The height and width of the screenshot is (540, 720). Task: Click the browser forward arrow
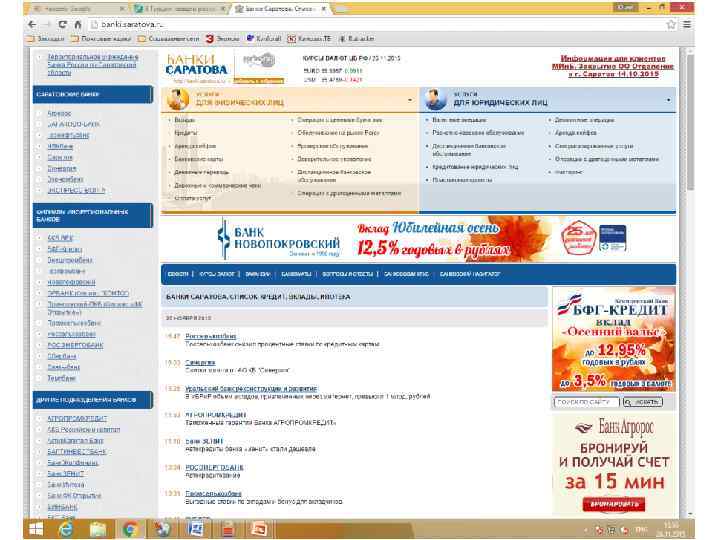[x=47, y=24]
